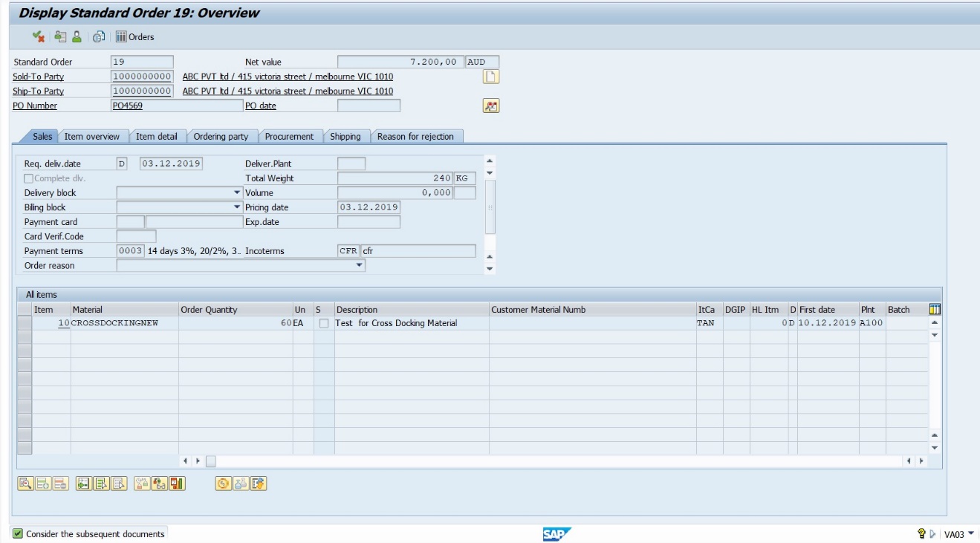Click the schedule lines bar chart icon
This screenshot has height=543, width=980.
click(x=178, y=484)
